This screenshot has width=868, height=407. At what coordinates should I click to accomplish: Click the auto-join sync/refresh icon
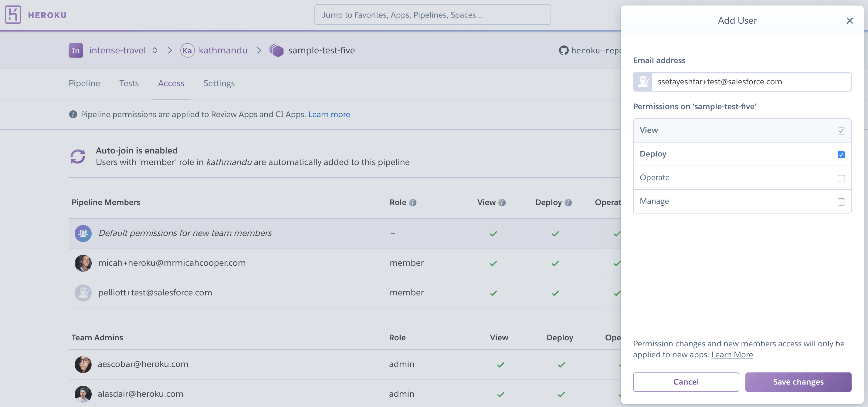click(x=78, y=155)
